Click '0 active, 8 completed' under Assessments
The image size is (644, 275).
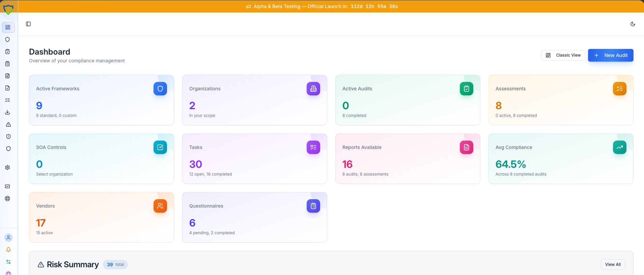tap(516, 116)
